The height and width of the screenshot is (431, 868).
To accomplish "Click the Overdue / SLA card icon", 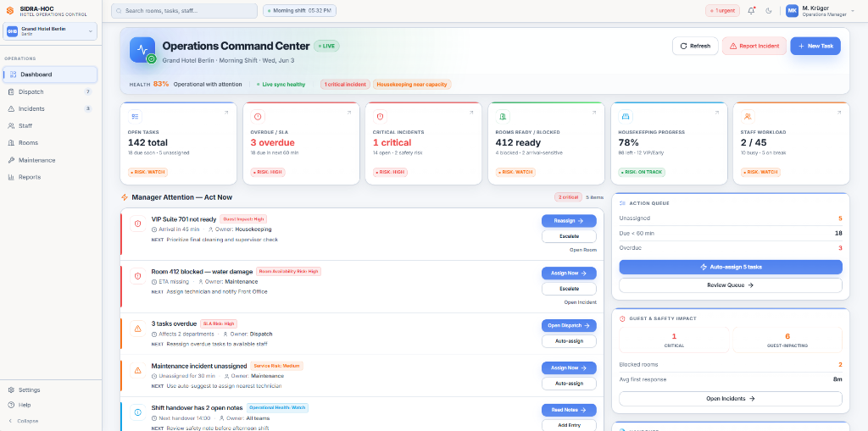I will point(258,116).
